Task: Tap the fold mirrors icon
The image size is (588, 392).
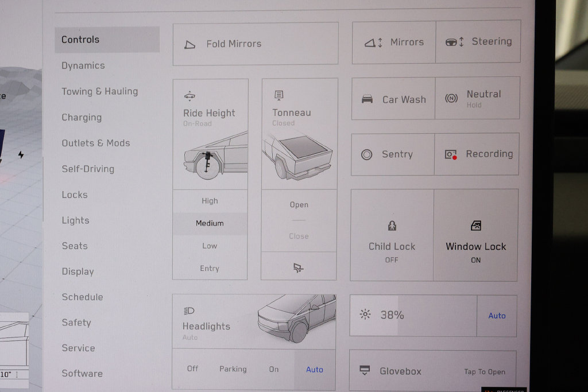Action: tap(189, 45)
